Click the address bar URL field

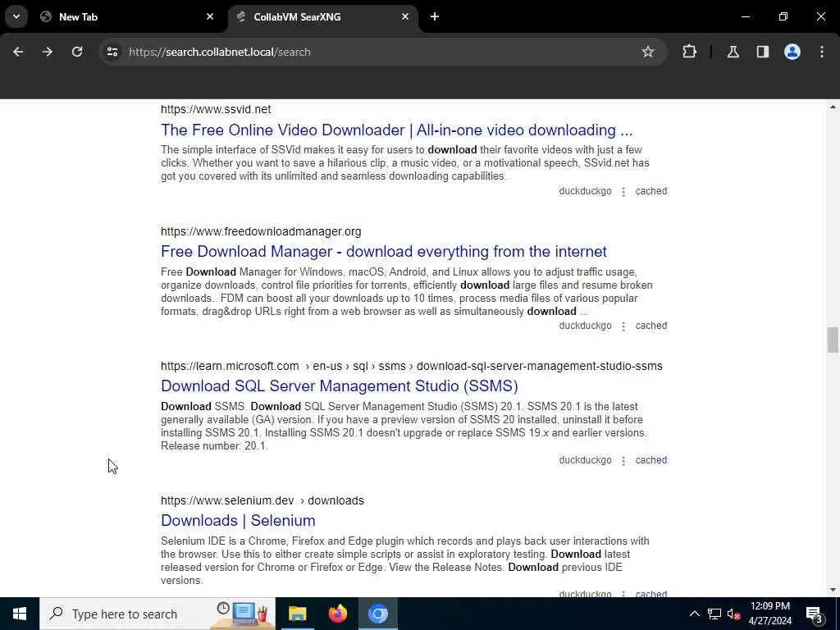tap(375, 52)
